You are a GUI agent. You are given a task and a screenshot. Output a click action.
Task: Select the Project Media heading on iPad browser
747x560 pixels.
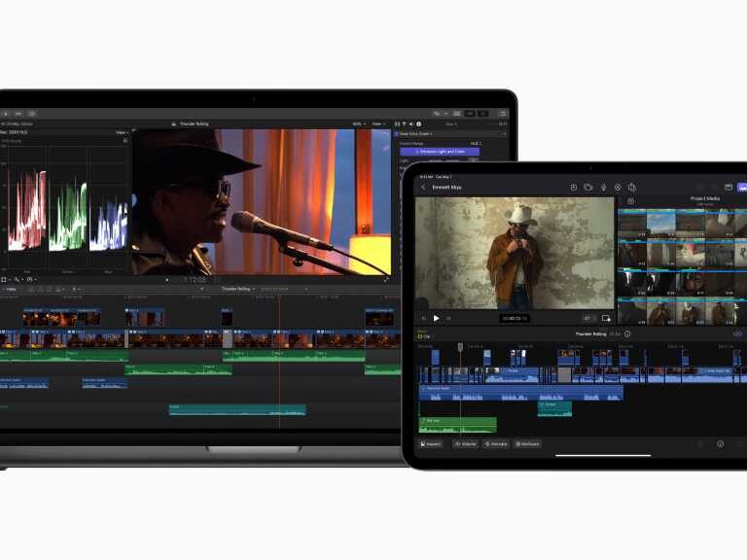705,198
